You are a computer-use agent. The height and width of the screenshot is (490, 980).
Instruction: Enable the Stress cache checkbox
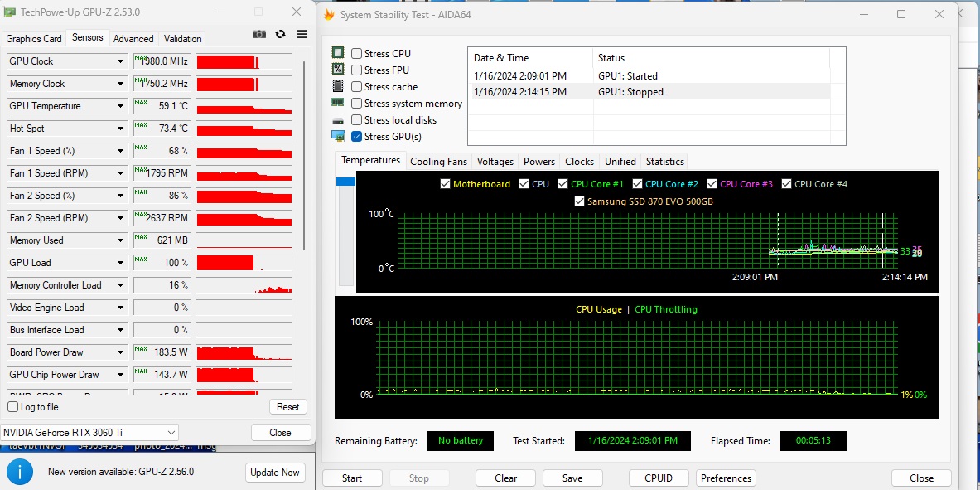(356, 87)
